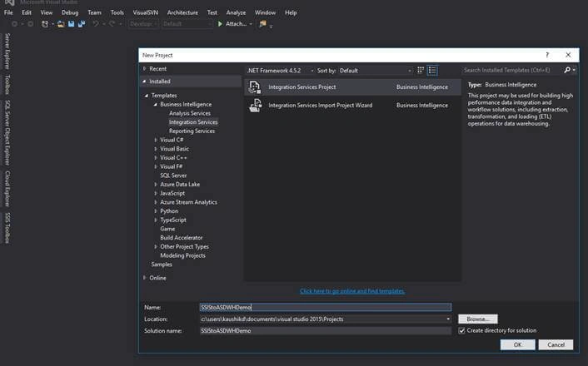Click the go online find templates link
588x366 pixels.
tap(352, 291)
